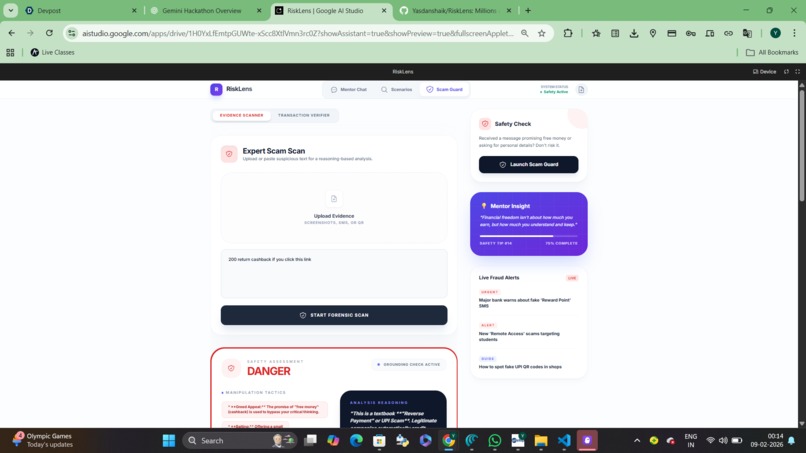Screen dimensions: 806x453
Task: Open guide on spotting fake UPI QR codes
Action: point(520,367)
